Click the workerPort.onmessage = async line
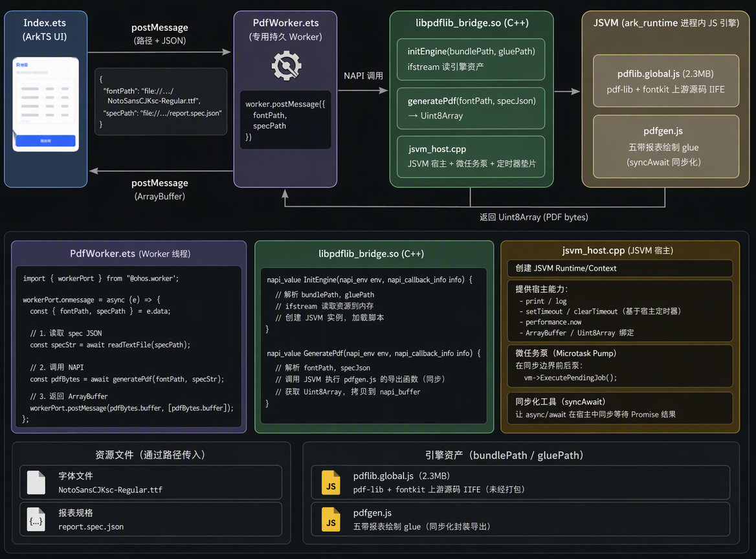Viewport: 756px width, 559px height. coord(92,300)
